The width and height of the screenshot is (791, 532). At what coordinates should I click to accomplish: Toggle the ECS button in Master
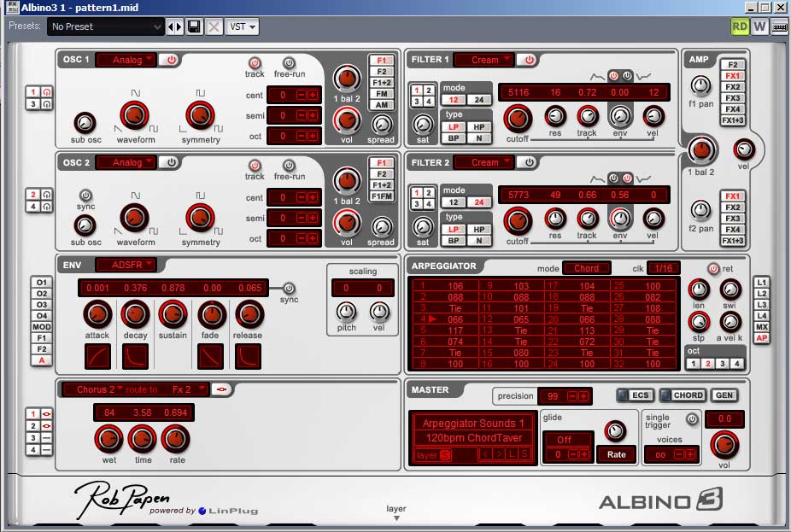[x=635, y=395]
